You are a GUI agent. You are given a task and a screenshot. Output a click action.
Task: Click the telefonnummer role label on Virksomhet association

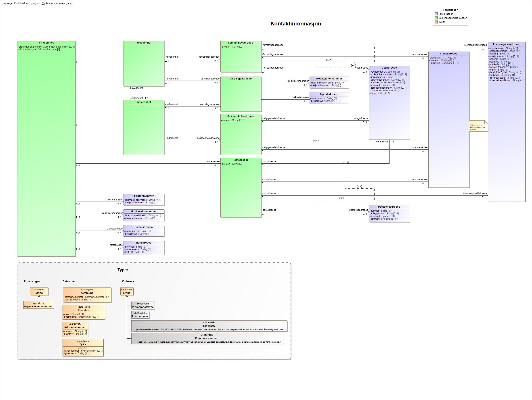coord(114,200)
